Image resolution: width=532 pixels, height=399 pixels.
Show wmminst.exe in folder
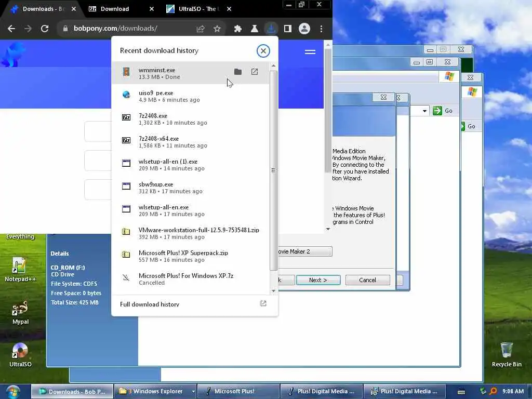tap(238, 72)
